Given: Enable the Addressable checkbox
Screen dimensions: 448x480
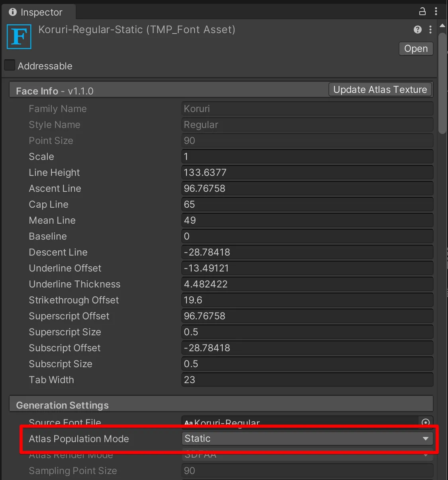Looking at the screenshot, I should tap(9, 64).
